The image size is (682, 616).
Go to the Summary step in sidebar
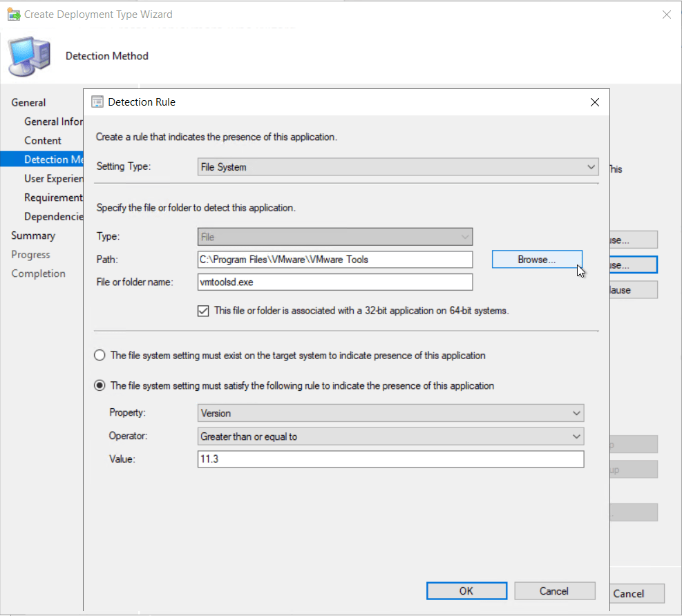[x=33, y=235]
